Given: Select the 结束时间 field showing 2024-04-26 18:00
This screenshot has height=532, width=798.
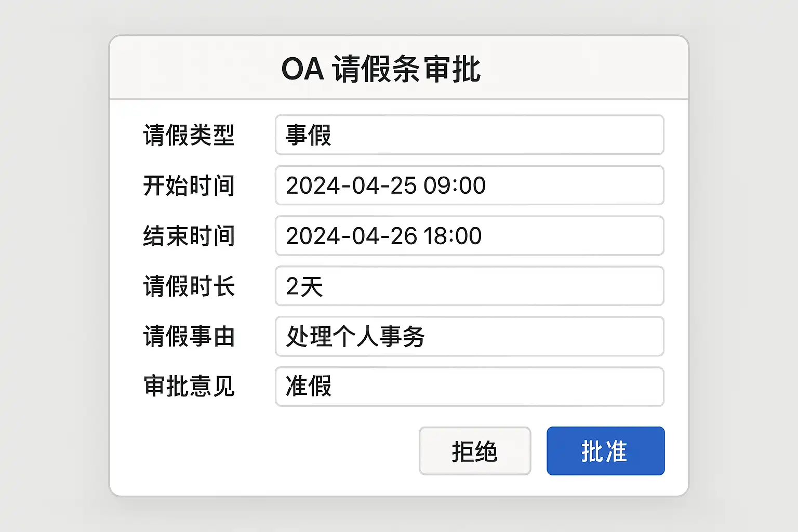Looking at the screenshot, I should [469, 236].
